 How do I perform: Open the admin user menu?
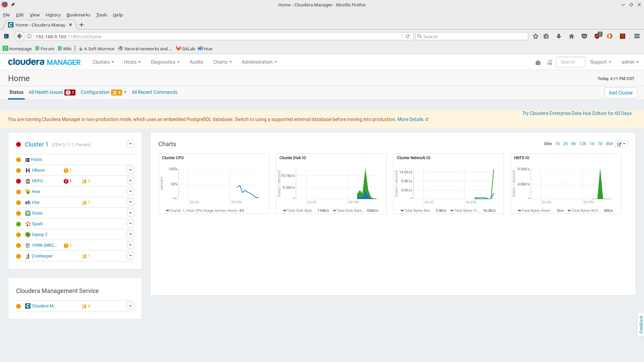[x=630, y=62]
